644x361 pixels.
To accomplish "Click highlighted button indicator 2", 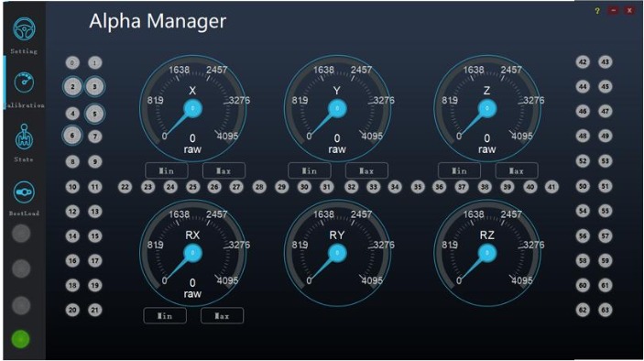I will pos(72,87).
